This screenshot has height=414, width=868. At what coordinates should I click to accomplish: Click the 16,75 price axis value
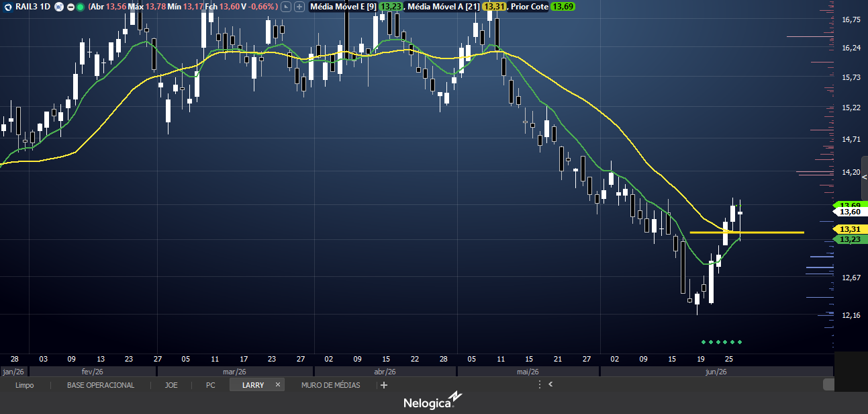coord(851,20)
